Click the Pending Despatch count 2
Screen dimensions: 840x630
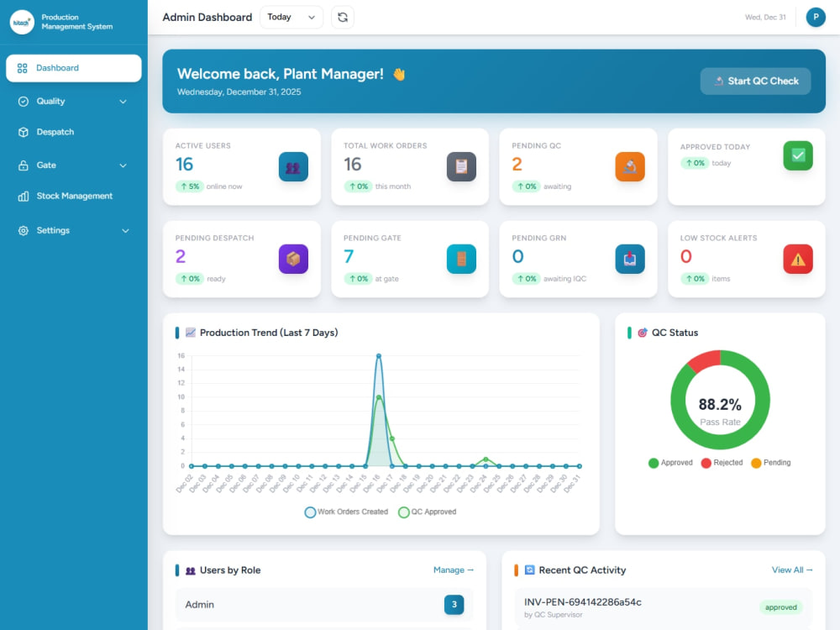(x=180, y=256)
